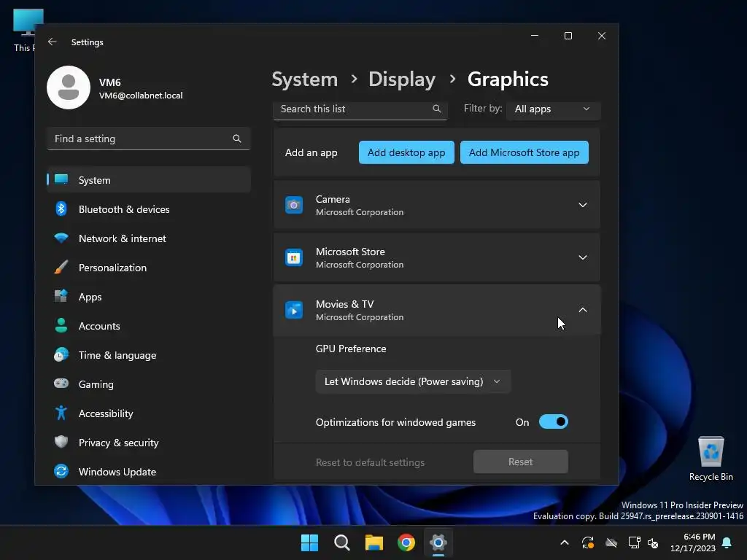Select the Recycle Bin desktop icon
Image resolution: width=747 pixels, height=560 pixels.
[x=711, y=458]
